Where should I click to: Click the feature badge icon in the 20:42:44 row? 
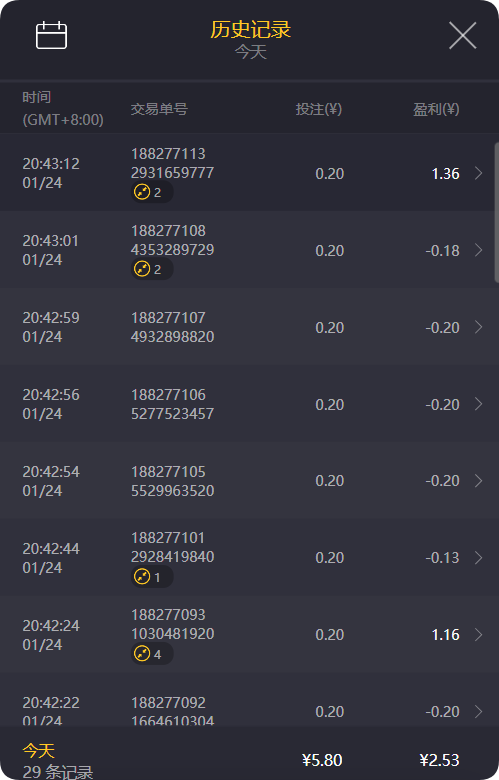pyautogui.click(x=142, y=577)
